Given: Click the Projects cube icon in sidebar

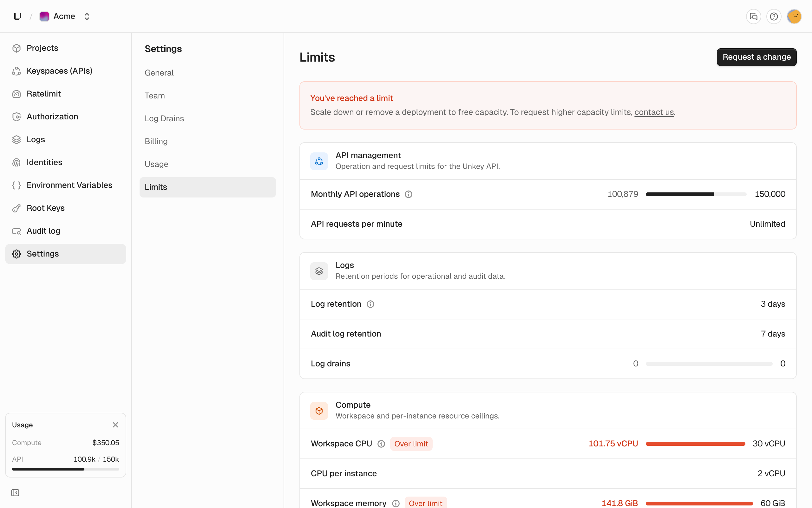Looking at the screenshot, I should [x=16, y=48].
